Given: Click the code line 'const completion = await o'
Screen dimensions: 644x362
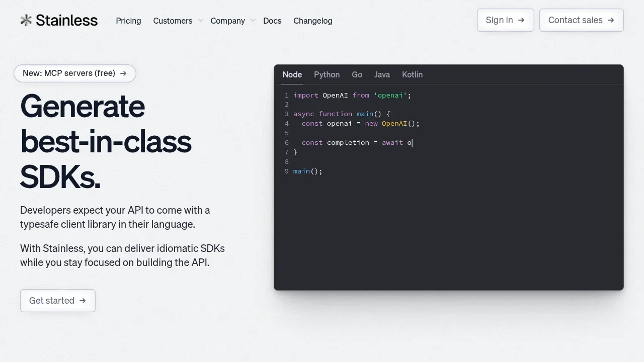Looking at the screenshot, I should pyautogui.click(x=357, y=143).
